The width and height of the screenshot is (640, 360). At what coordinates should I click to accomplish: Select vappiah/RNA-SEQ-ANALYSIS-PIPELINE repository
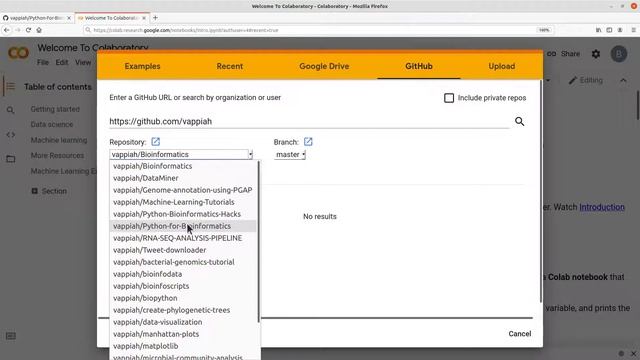(x=183, y=238)
